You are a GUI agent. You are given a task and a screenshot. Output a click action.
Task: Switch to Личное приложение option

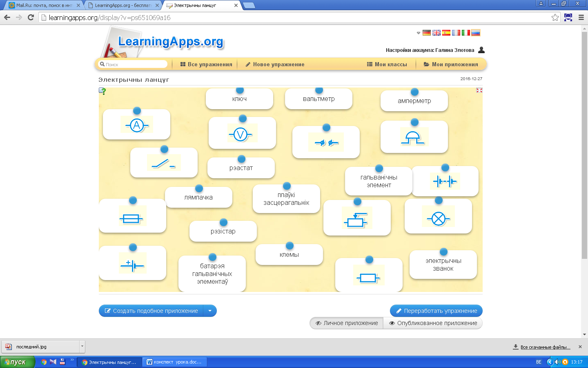346,323
